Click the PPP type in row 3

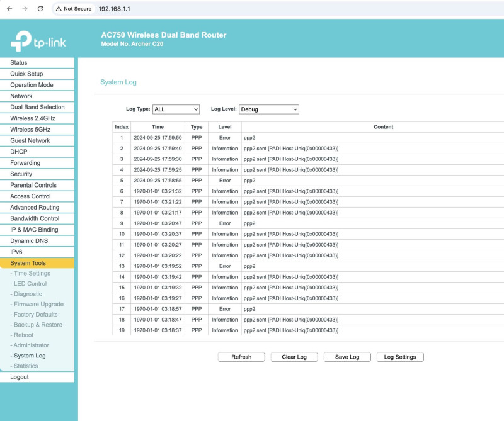pyautogui.click(x=197, y=159)
